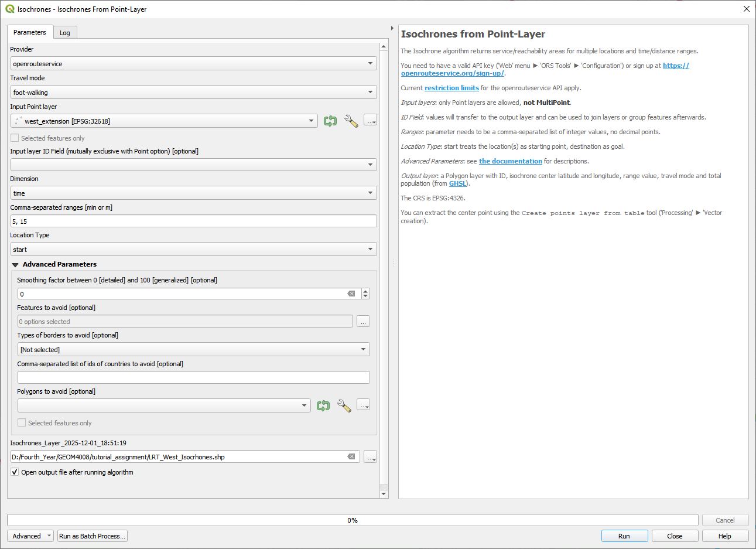
Task: Open Types of borders to avoid dropdown
Action: (193, 350)
